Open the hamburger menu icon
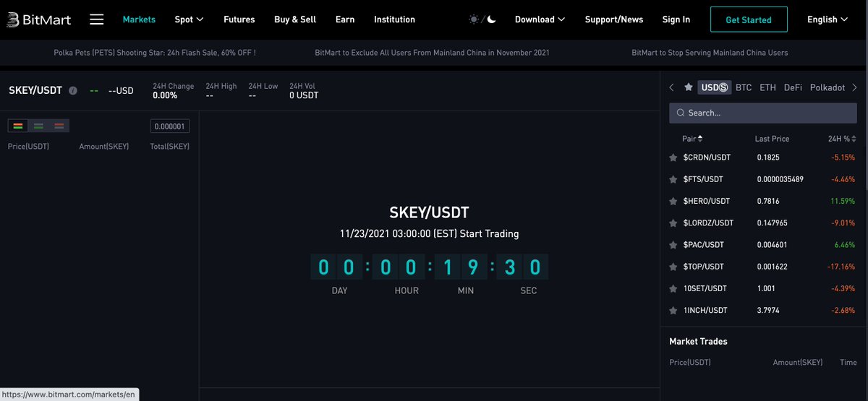Screen dimensions: 868x401 (97, 20)
